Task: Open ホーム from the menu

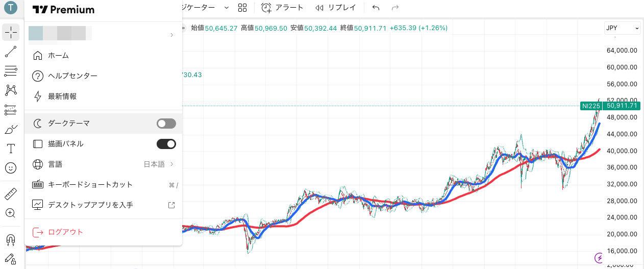Action: click(x=58, y=56)
